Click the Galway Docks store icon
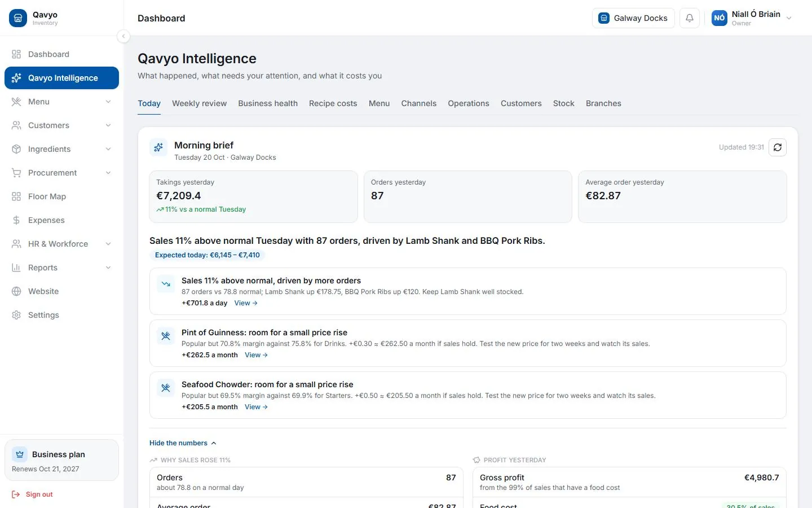Image resolution: width=812 pixels, height=508 pixels. coord(604,18)
